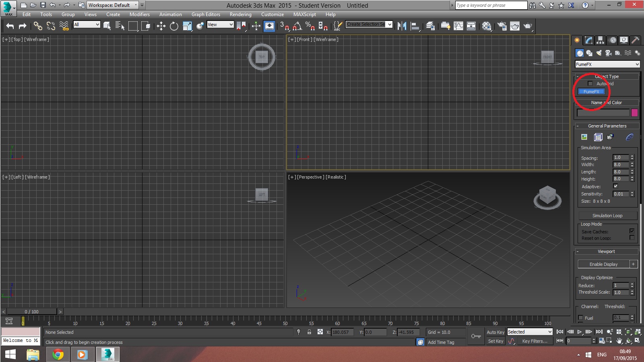Open the Rendered Frame Window
The image size is (644, 362).
tap(515, 26)
